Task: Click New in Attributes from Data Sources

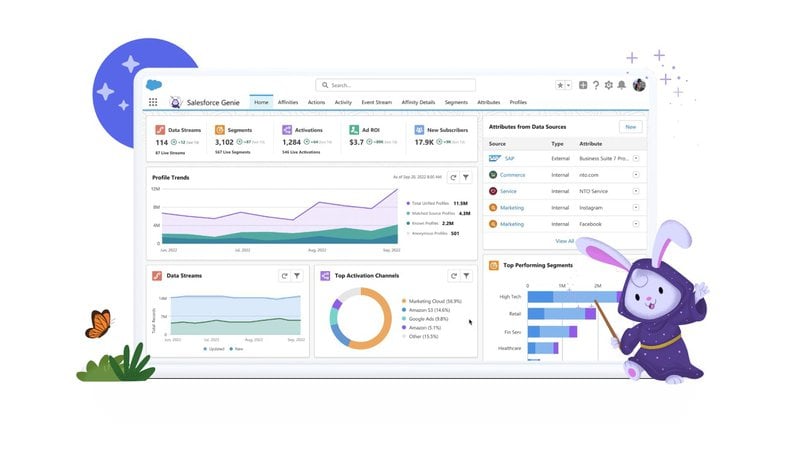Action: coord(631,127)
